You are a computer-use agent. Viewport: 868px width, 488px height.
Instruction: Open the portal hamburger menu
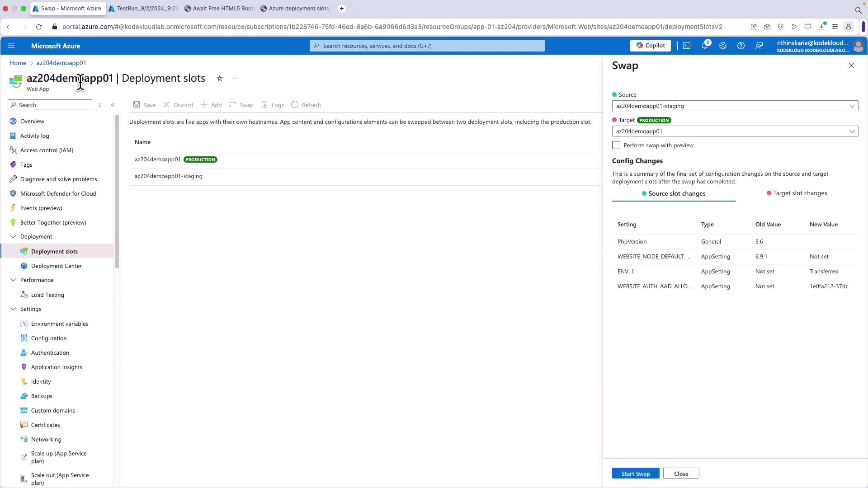[x=12, y=46]
